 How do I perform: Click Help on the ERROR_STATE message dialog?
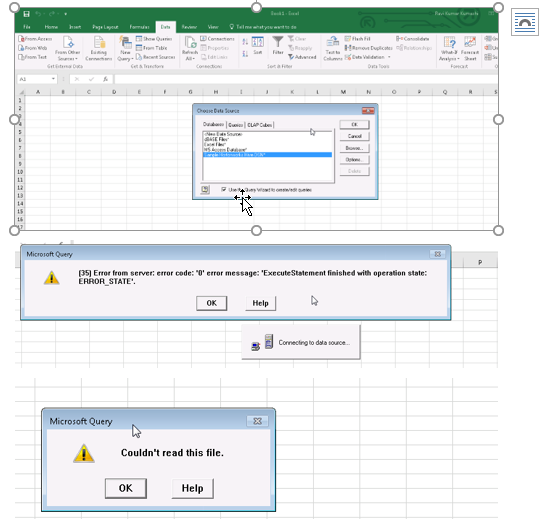click(x=260, y=303)
